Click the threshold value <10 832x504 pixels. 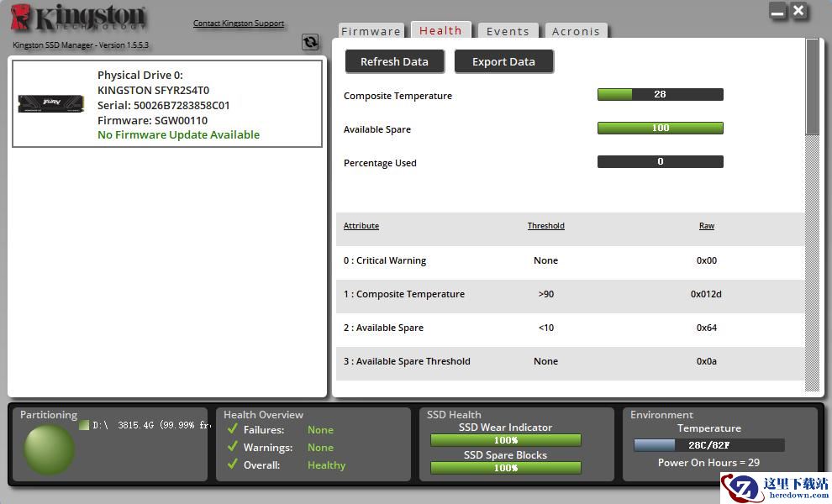point(546,328)
